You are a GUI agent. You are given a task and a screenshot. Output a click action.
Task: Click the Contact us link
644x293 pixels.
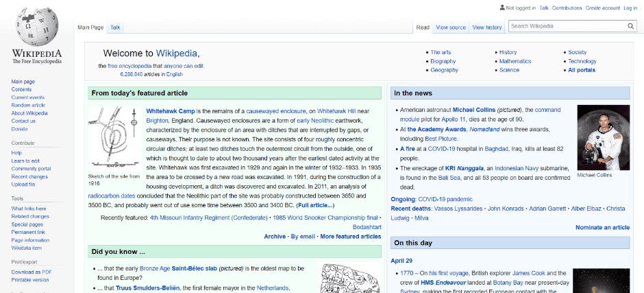23,121
